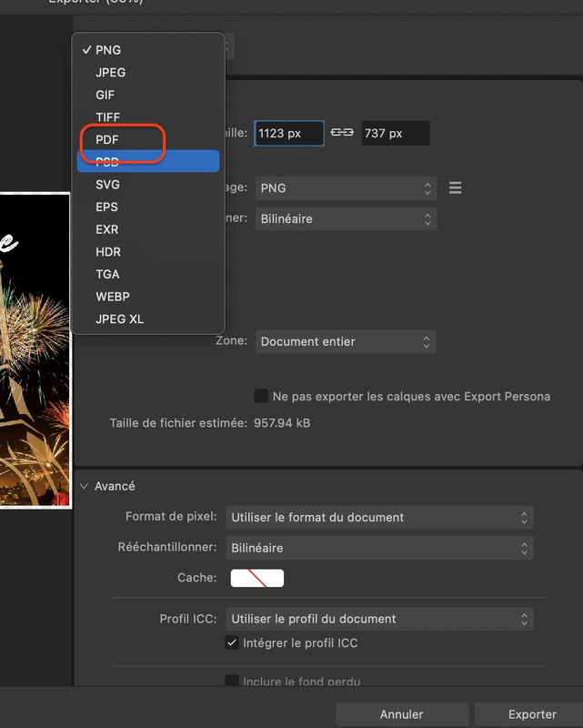Select PNG in the format list

point(148,50)
